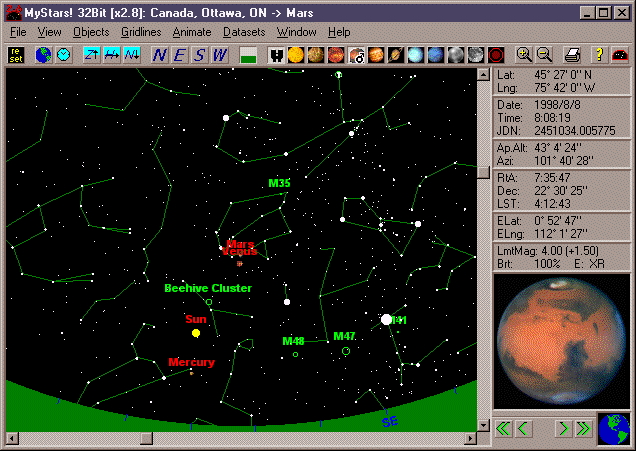Open the Datasets menu
This screenshot has width=636, height=451.
click(244, 32)
